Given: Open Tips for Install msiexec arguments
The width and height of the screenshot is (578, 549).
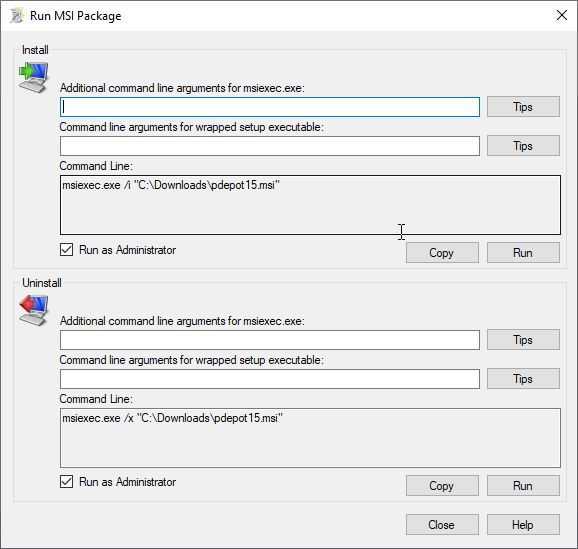Looking at the screenshot, I should click(x=523, y=107).
